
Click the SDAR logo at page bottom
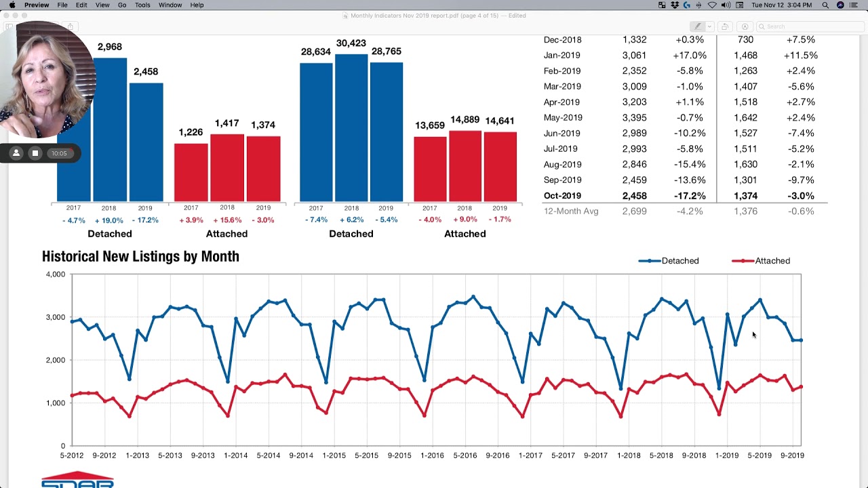click(x=77, y=479)
